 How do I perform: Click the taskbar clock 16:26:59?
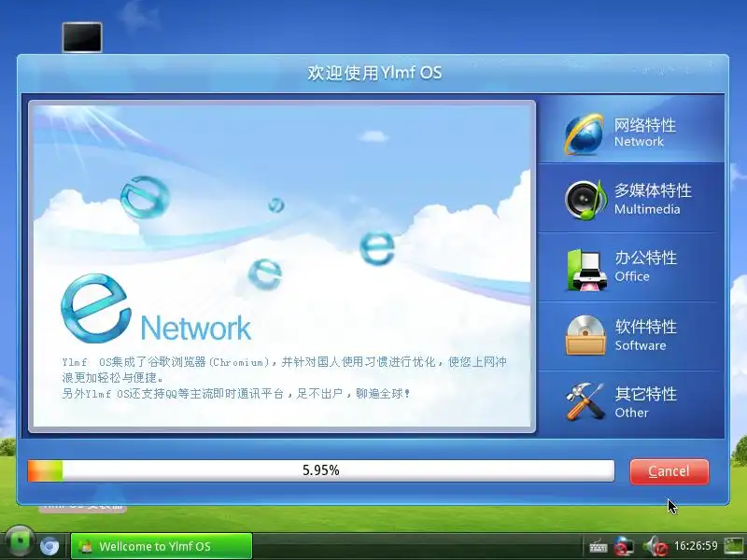(696, 546)
